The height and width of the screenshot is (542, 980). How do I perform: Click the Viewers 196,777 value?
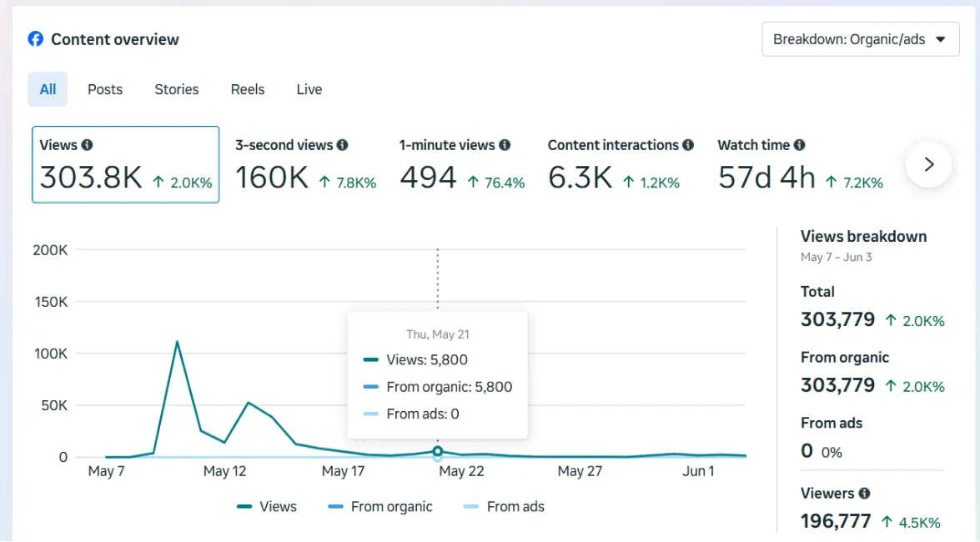click(836, 521)
